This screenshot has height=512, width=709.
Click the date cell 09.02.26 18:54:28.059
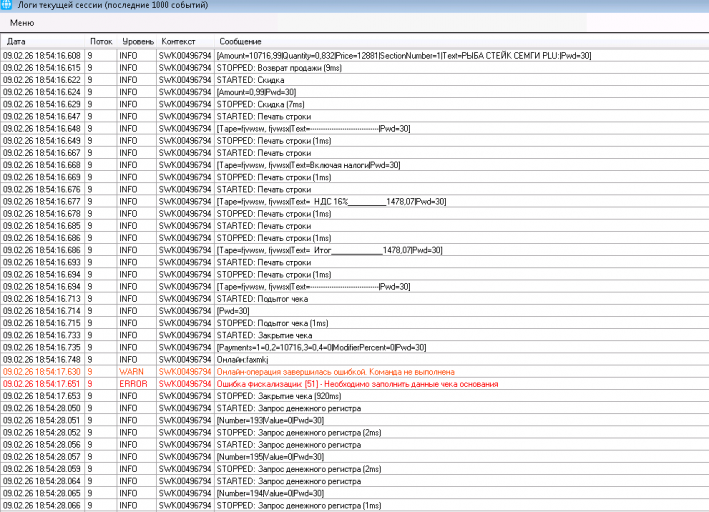(42, 469)
